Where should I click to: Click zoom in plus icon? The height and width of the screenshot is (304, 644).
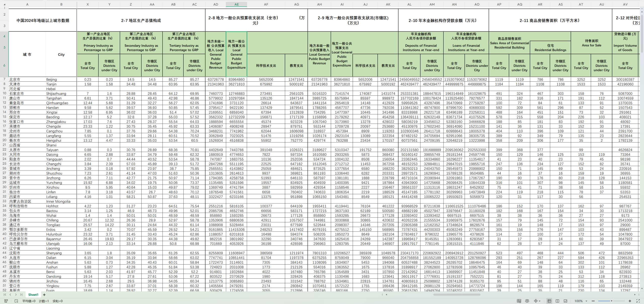(630, 301)
